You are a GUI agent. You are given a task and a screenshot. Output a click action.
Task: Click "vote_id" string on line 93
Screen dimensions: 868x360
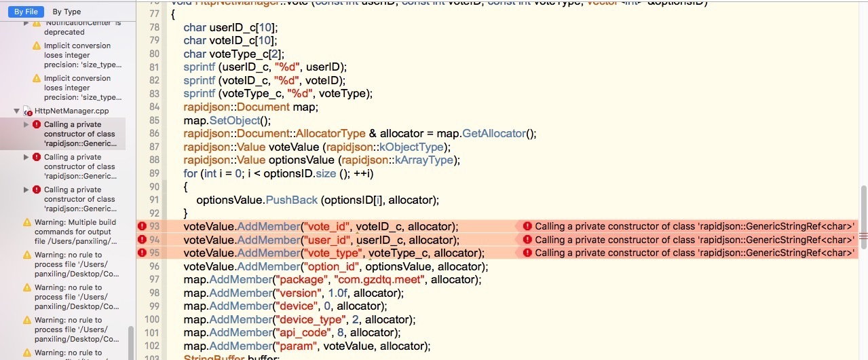click(326, 226)
